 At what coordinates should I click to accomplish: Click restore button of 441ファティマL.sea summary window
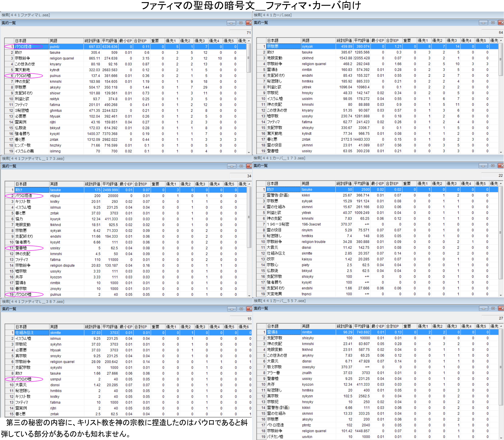[x=241, y=23]
